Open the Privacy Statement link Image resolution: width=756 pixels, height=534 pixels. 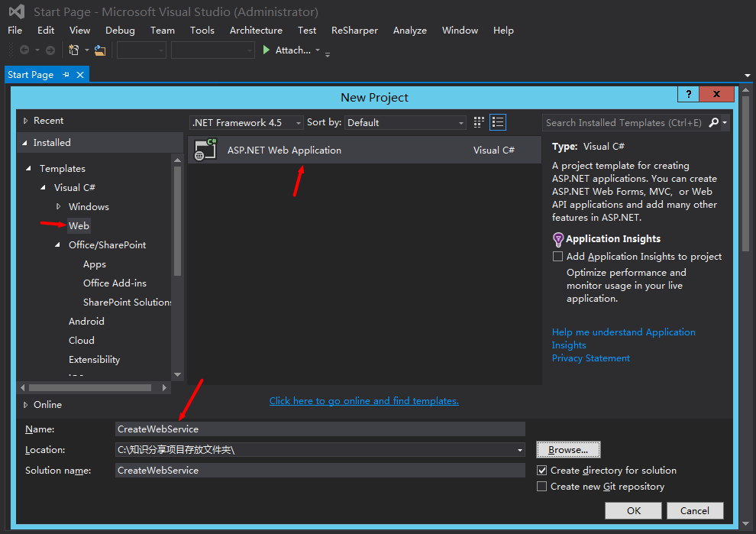click(x=590, y=358)
